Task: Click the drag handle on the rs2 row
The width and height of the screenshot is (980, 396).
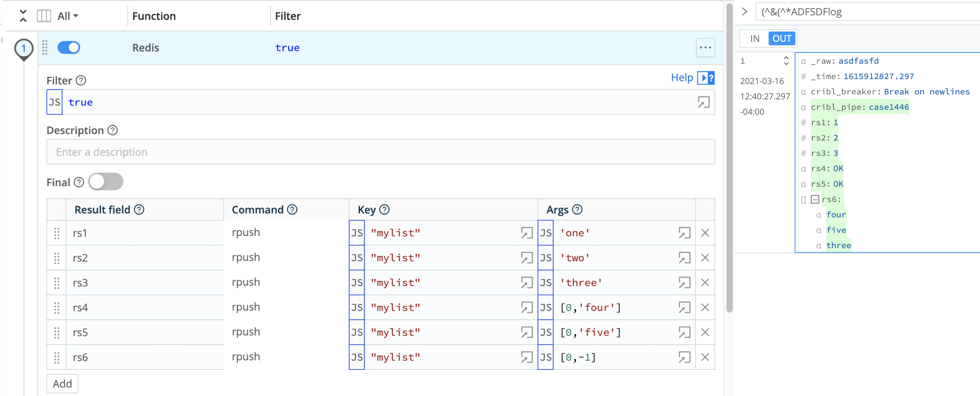Action: 56,257
